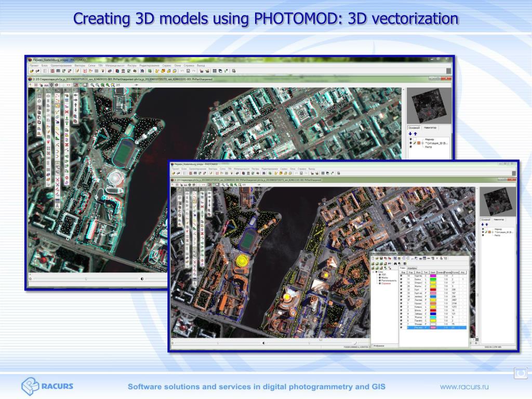Open the TIN menu in the back window
Screen dimensions: 532x399
point(100,65)
